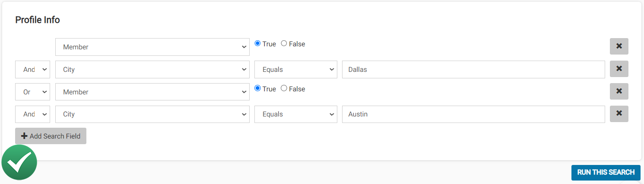The image size is (644, 184).
Task: Click RUN THIS SEARCH button
Action: [606, 172]
